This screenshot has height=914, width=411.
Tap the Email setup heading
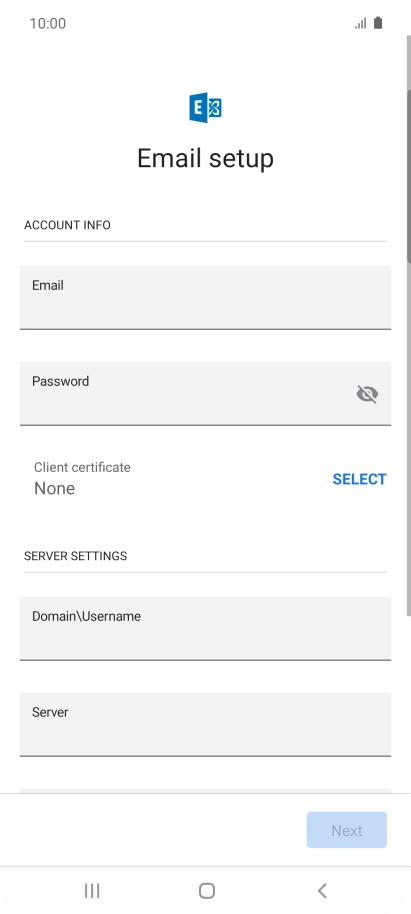[x=205, y=158]
